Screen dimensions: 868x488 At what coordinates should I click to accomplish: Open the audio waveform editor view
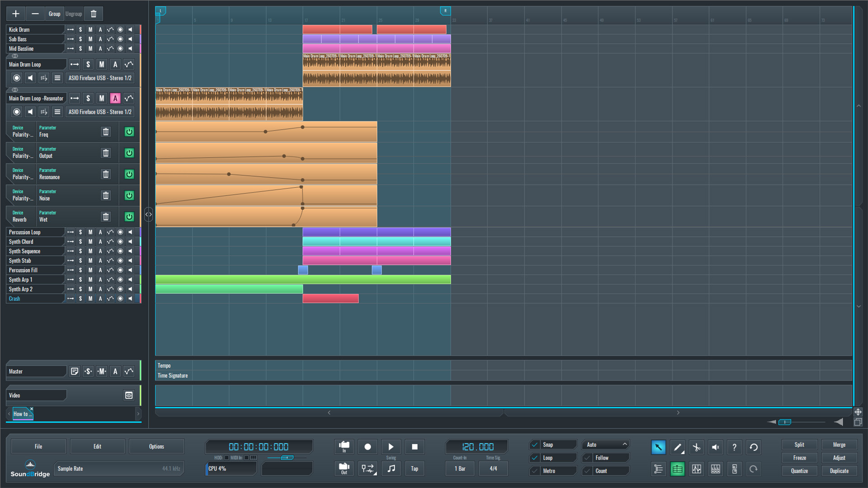[696, 469]
